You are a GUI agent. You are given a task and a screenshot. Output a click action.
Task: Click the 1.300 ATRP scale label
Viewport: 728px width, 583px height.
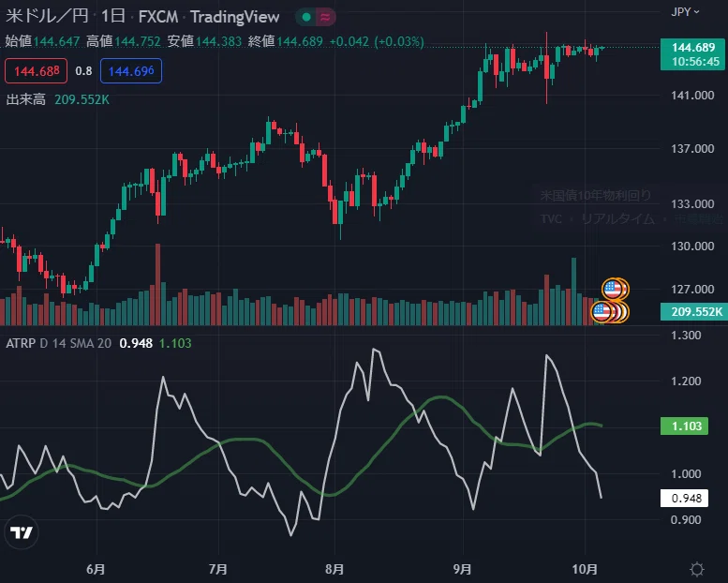pyautogui.click(x=686, y=336)
